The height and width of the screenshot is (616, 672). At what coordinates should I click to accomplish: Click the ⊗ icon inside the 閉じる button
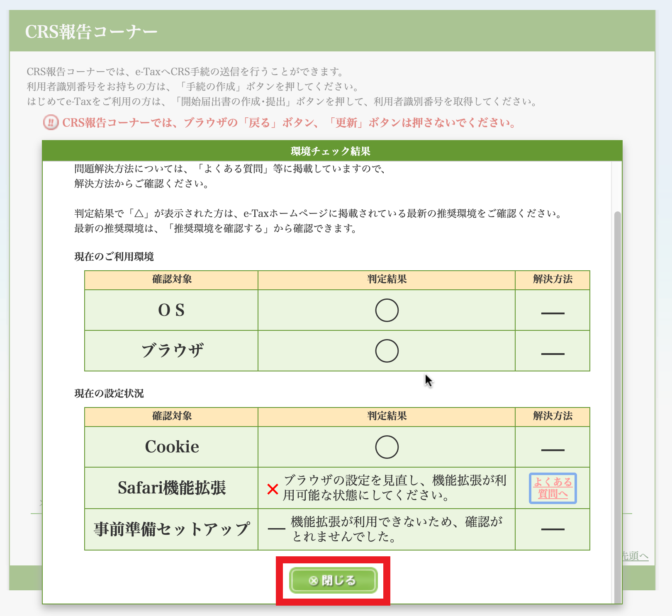point(314,580)
